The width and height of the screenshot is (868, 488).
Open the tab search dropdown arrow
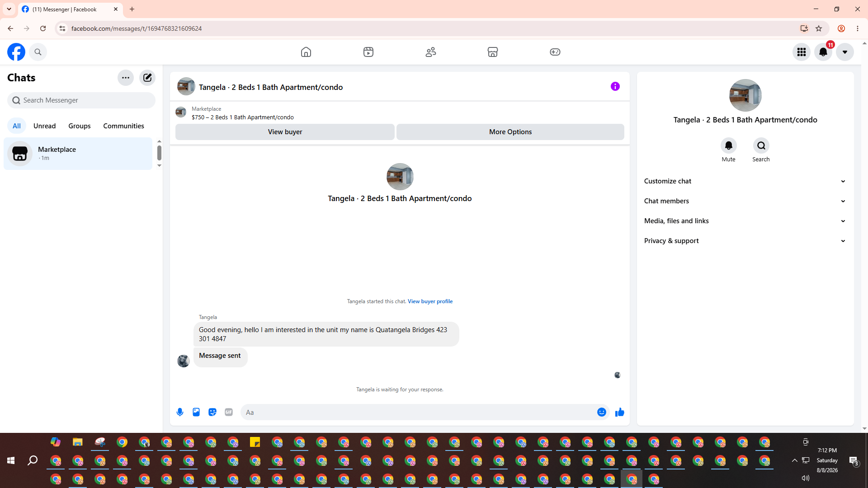(x=9, y=9)
